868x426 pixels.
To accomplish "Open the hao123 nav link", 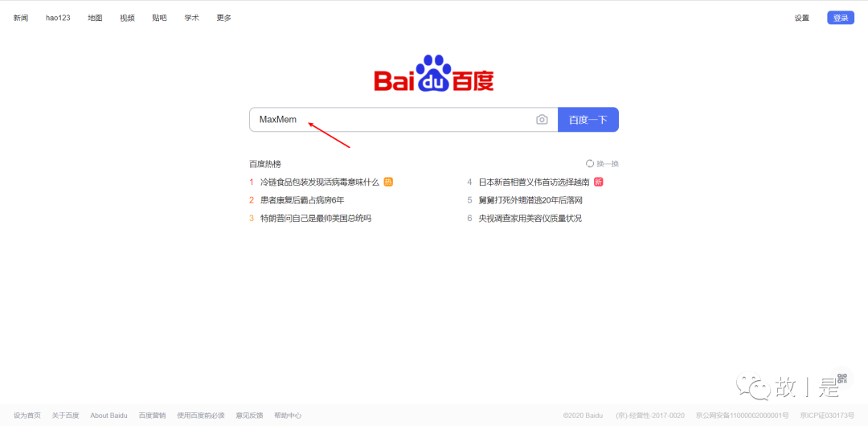I will 58,18.
